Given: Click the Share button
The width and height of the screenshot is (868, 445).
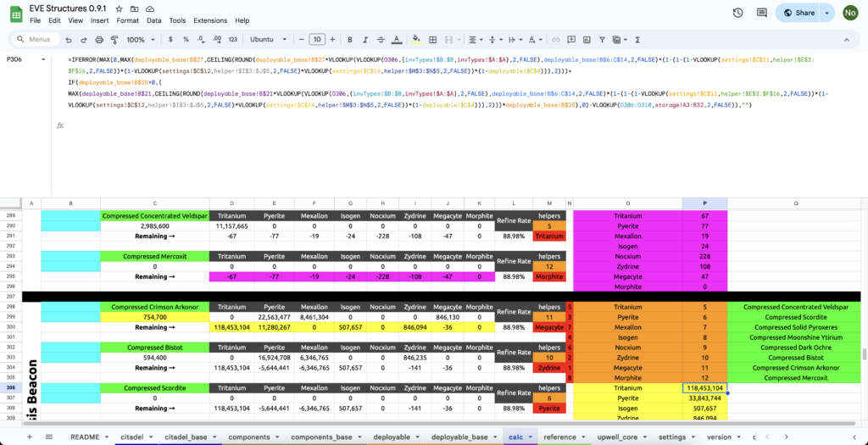Looking at the screenshot, I should pyautogui.click(x=798, y=13).
